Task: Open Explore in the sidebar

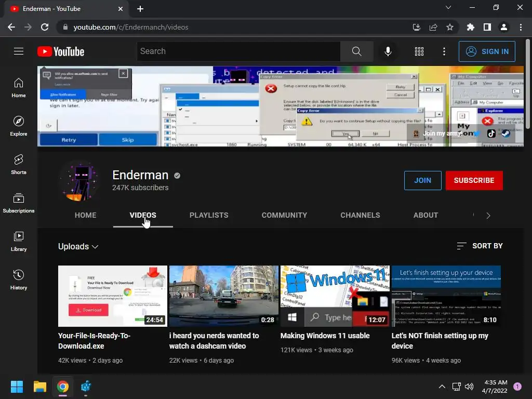Action: pos(19,126)
